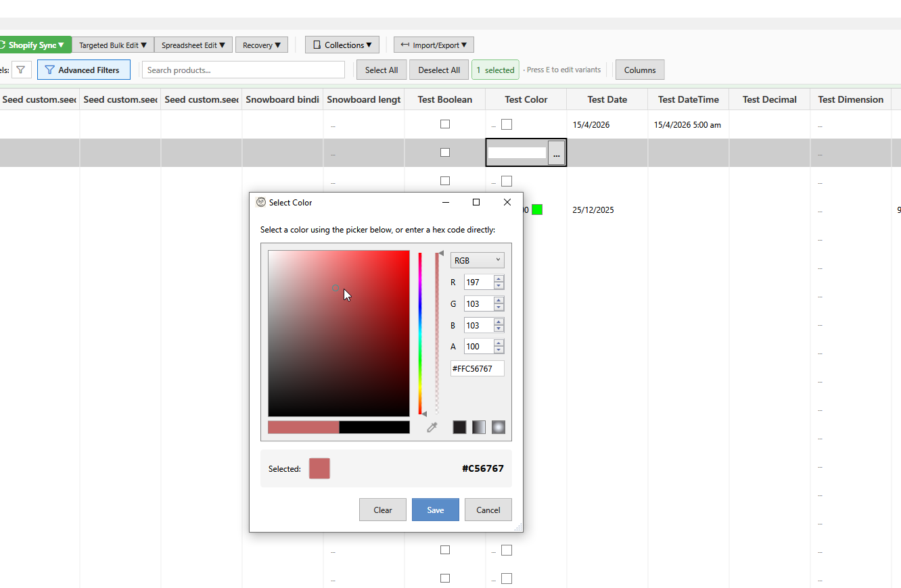Select the eyedropper tool in the color dialog
The image size is (901, 588).
[x=432, y=426]
